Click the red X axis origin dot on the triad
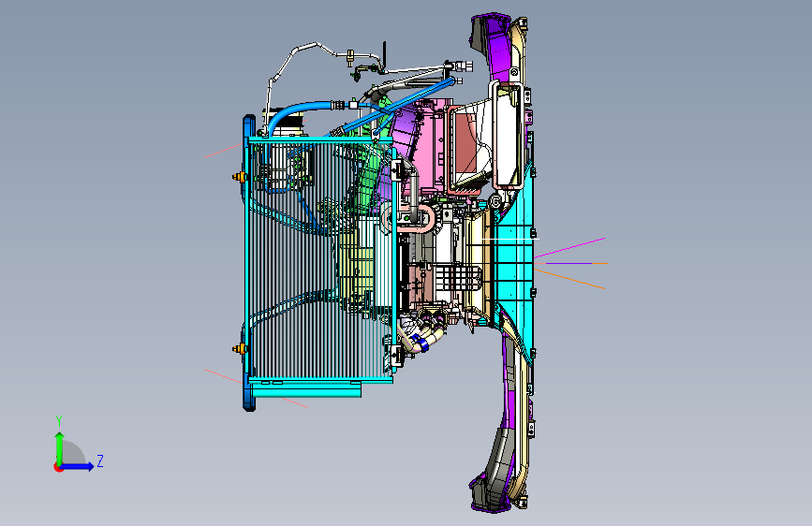Screen dimensions: 812x526 (x=58, y=467)
